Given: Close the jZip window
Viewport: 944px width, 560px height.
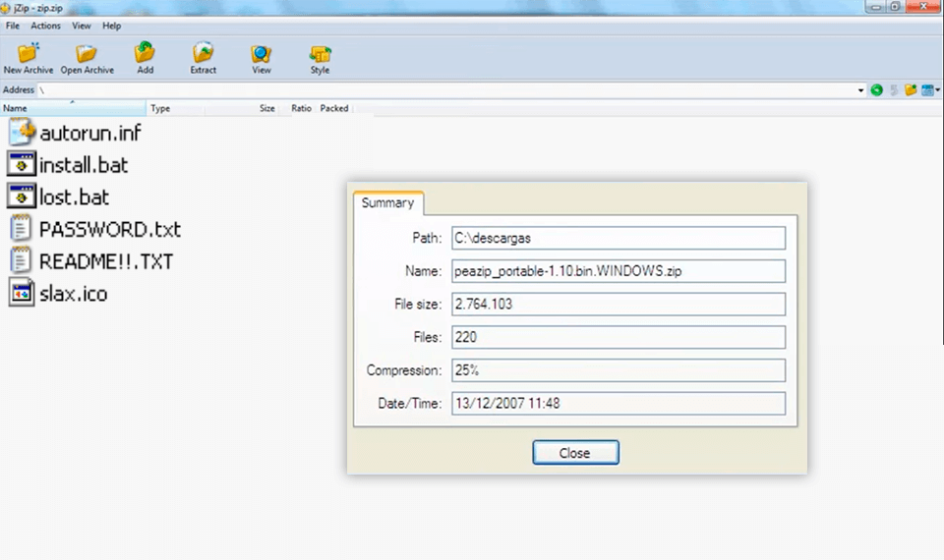Looking at the screenshot, I should click(x=923, y=7).
